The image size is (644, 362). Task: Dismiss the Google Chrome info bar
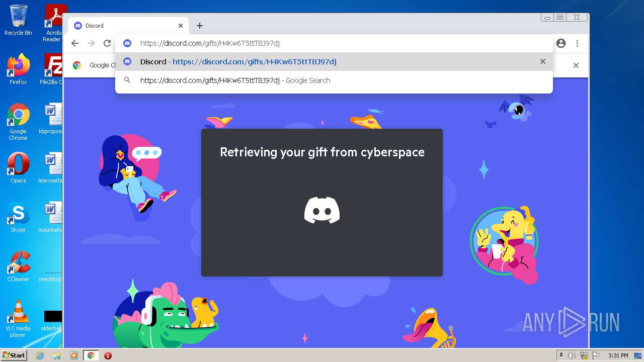[576, 65]
